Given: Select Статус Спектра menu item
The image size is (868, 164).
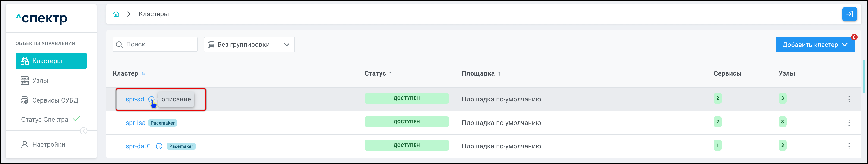Looking at the screenshot, I should point(44,120).
